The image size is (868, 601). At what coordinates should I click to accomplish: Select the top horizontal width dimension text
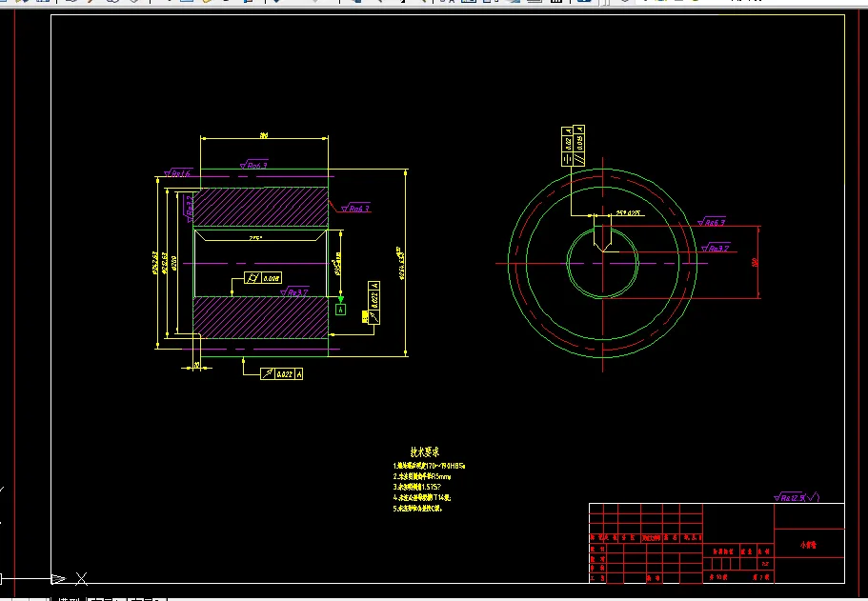264,134
